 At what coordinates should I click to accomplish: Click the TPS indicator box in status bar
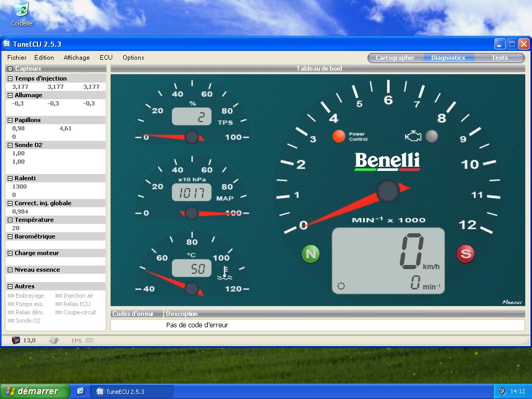point(89,341)
